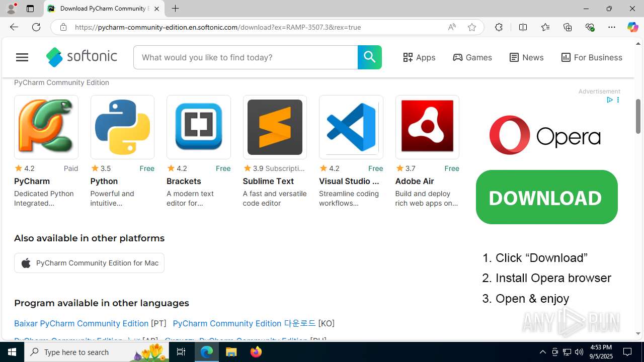This screenshot has width=644, height=362.
Task: Focus the Softonic search field
Action: click(246, 57)
